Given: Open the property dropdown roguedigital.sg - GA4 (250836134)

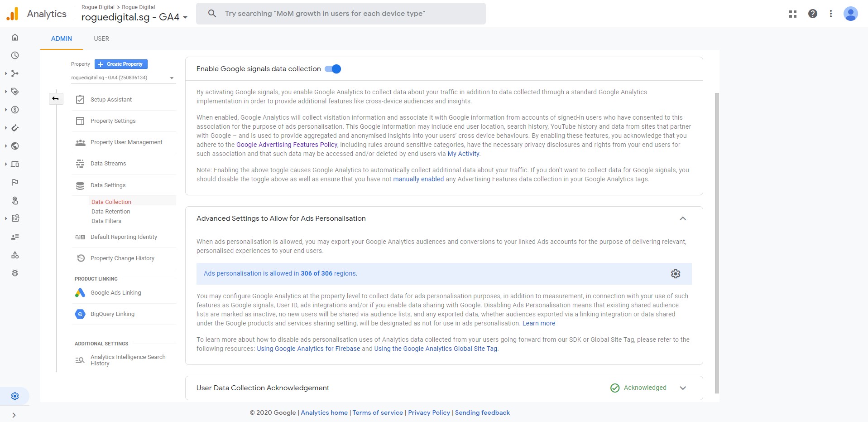Looking at the screenshot, I should point(123,78).
